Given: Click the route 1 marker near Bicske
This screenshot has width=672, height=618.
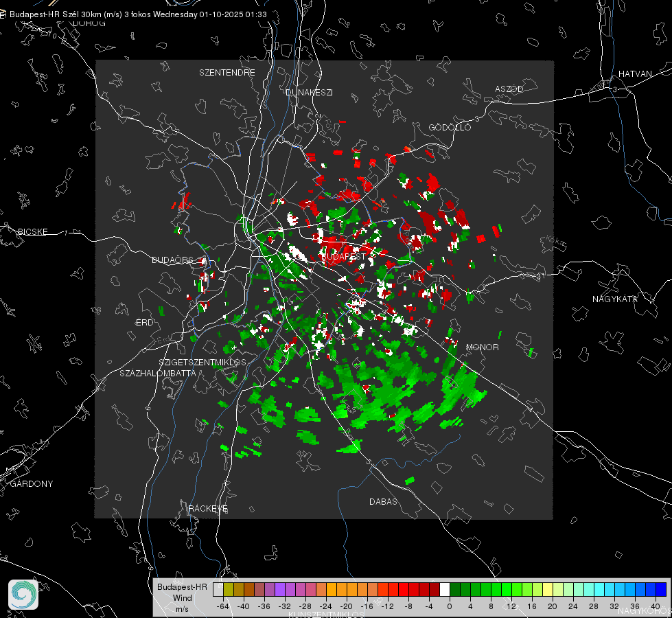Looking at the screenshot, I should 66,233.
